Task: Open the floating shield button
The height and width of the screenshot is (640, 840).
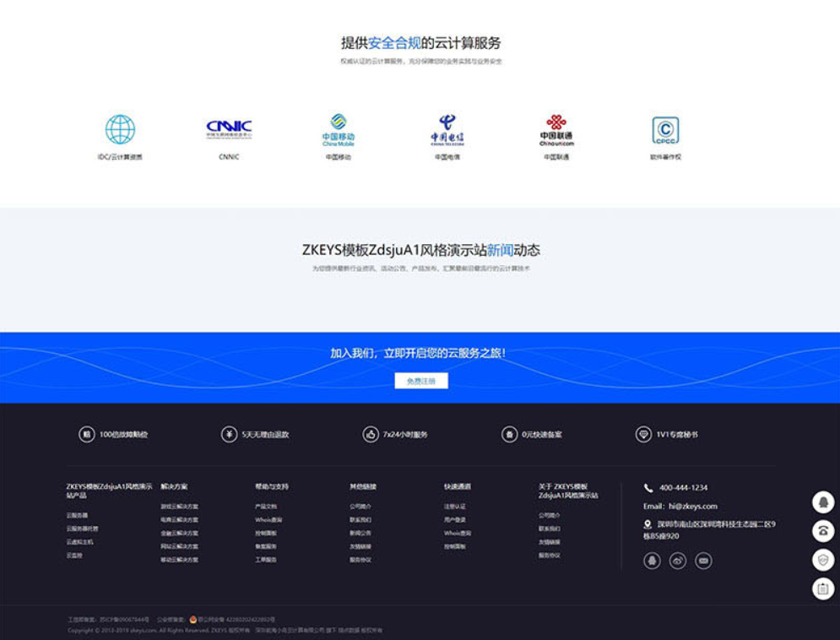Action: coord(823,560)
